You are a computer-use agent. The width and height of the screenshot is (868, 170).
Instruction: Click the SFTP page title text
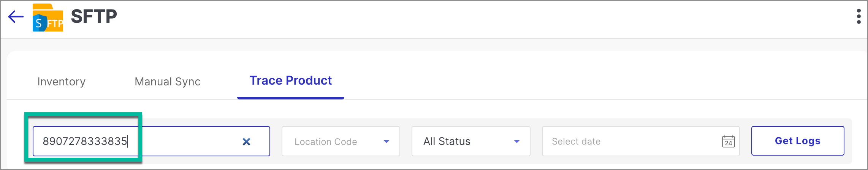pyautogui.click(x=94, y=17)
